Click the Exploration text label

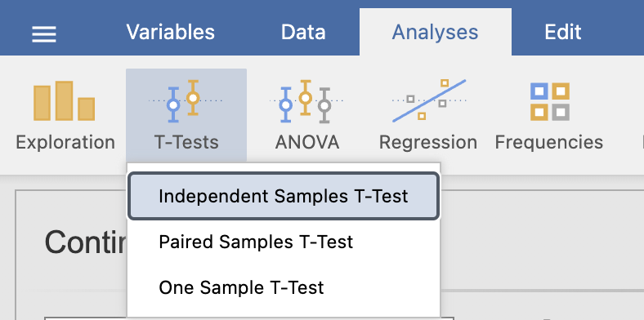[65, 142]
